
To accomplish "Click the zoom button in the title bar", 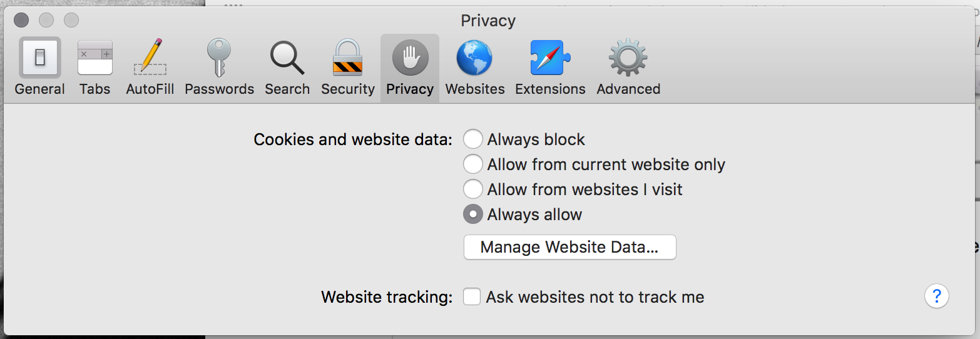I will tap(71, 20).
